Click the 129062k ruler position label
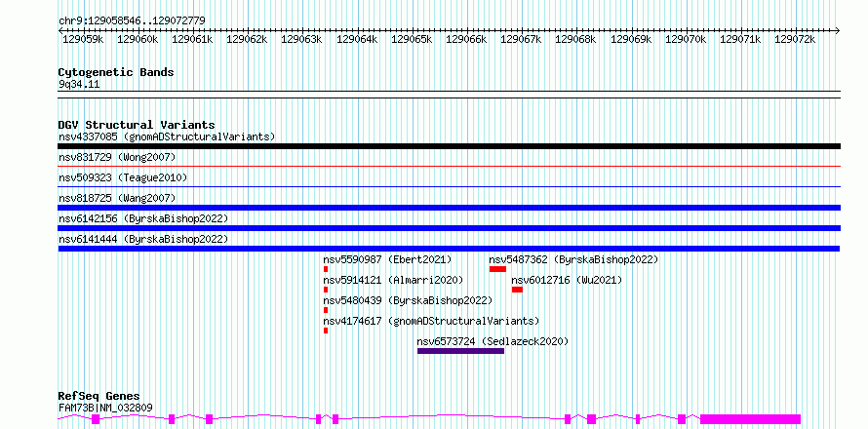 pos(248,39)
